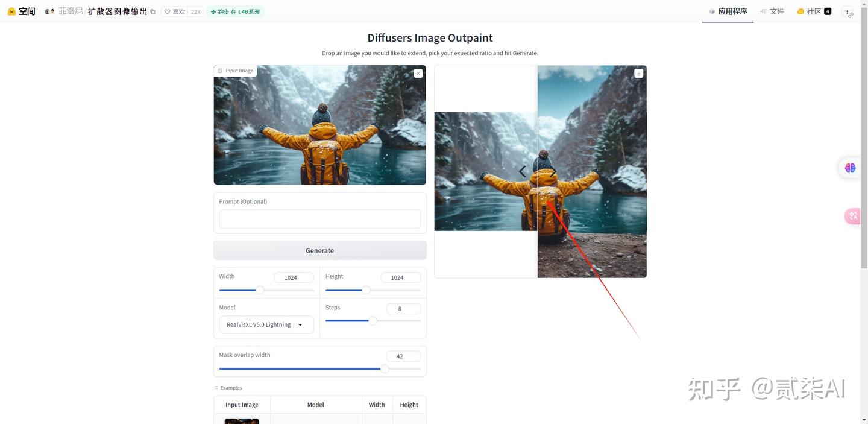Adjust the Mask overlap width slider handle
Image resolution: width=868 pixels, height=424 pixels.
click(385, 369)
